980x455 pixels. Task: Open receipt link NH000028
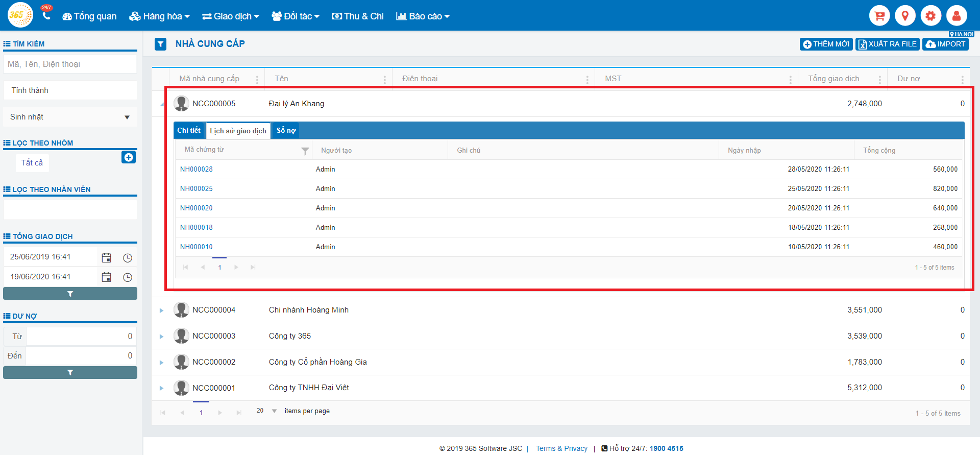coord(196,170)
